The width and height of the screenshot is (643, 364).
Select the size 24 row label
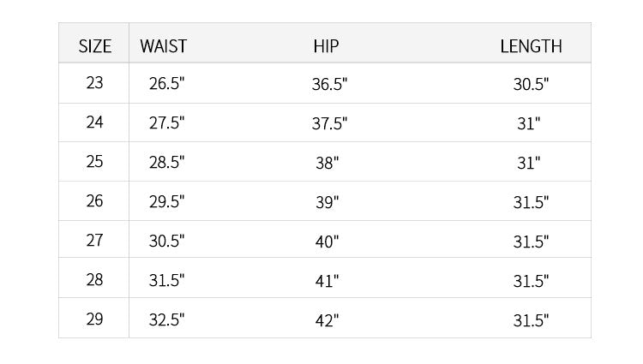point(95,122)
